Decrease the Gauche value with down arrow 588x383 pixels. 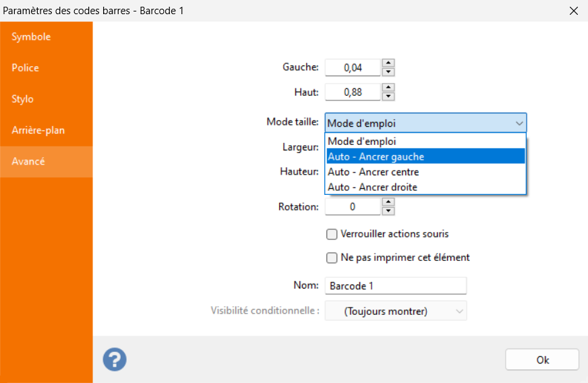(x=388, y=71)
